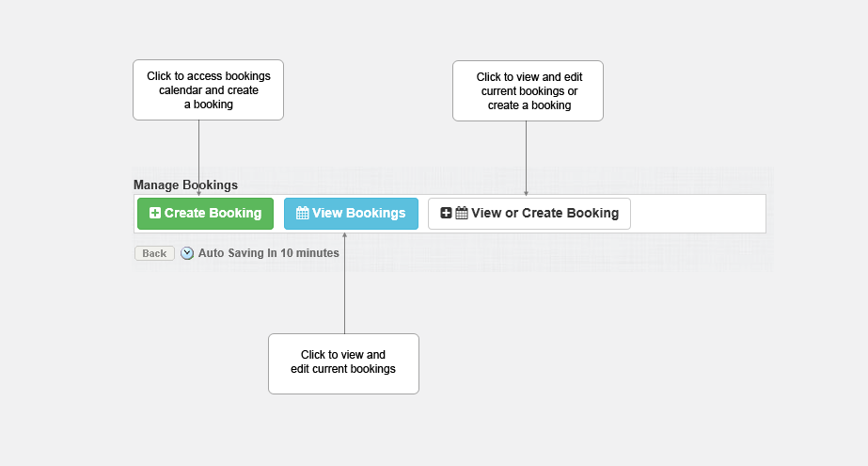
Task: Click the calendar icon on View or Create Booking
Action: pos(462,213)
